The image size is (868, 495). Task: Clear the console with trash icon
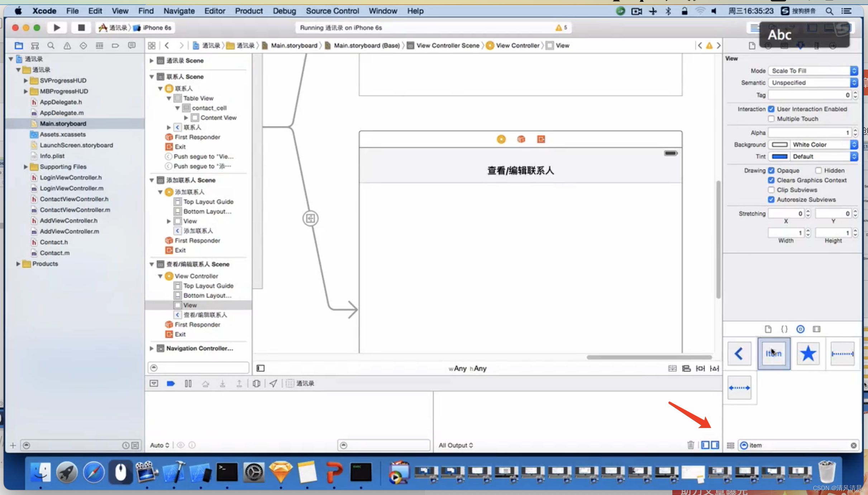[x=691, y=445]
